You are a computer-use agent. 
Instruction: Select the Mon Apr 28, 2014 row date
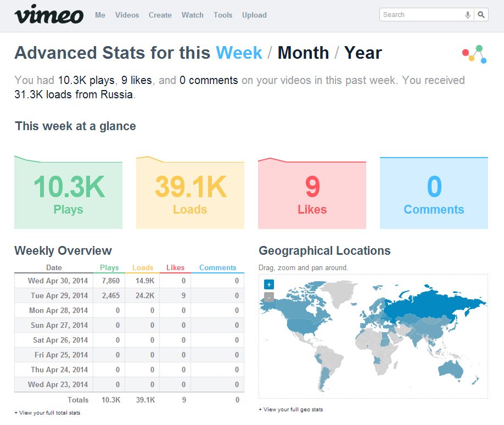point(59,310)
